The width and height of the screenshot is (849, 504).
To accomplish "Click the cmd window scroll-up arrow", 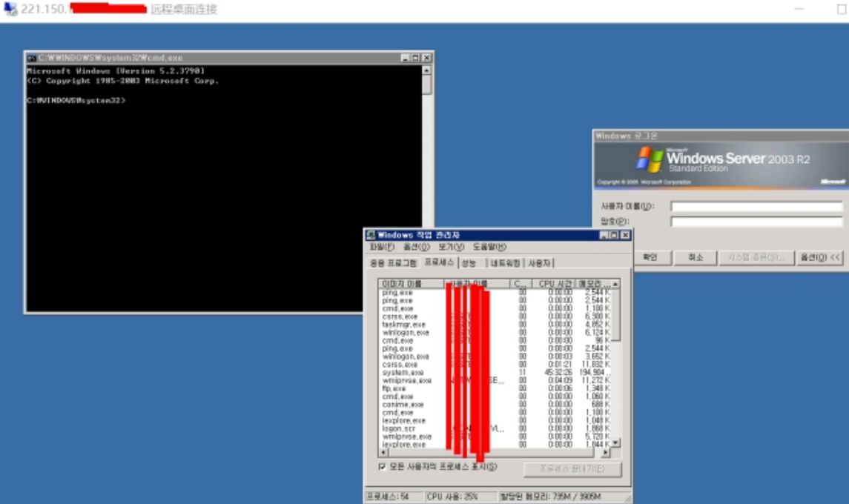I will pos(426,70).
